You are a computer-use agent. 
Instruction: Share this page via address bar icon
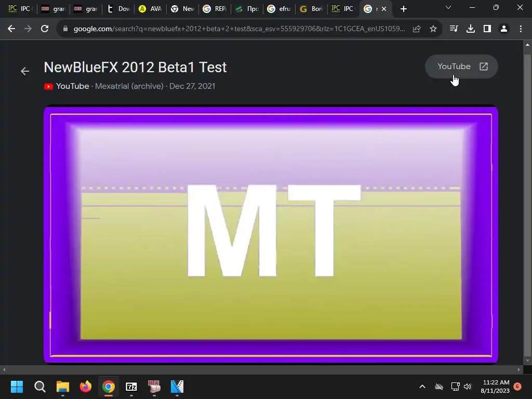[x=417, y=29]
